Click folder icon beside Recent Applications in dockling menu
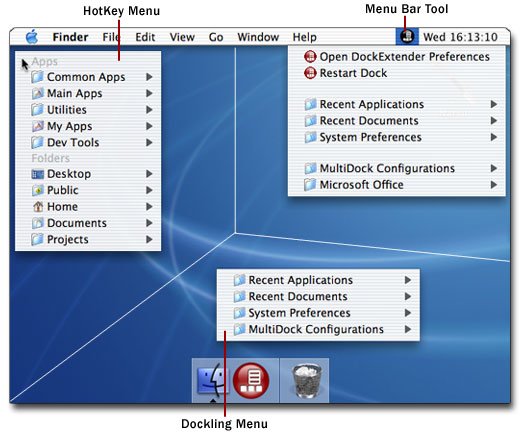This screenshot has height=432, width=520. point(239,280)
